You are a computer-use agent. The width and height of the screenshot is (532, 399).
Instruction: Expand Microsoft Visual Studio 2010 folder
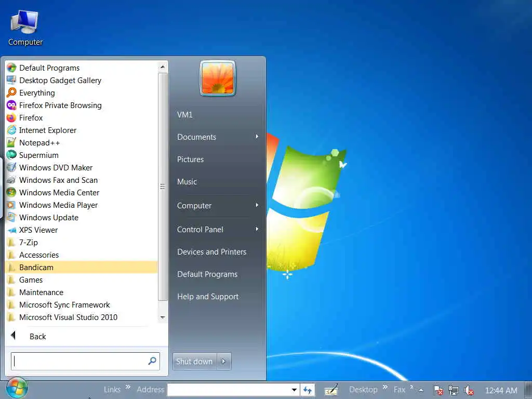tap(82, 317)
